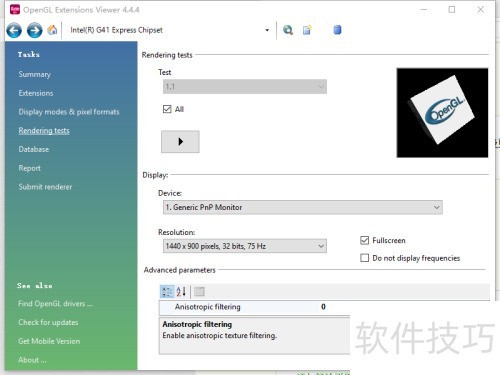500x375 pixels.
Task: Click Check for updates link
Action: [48, 322]
